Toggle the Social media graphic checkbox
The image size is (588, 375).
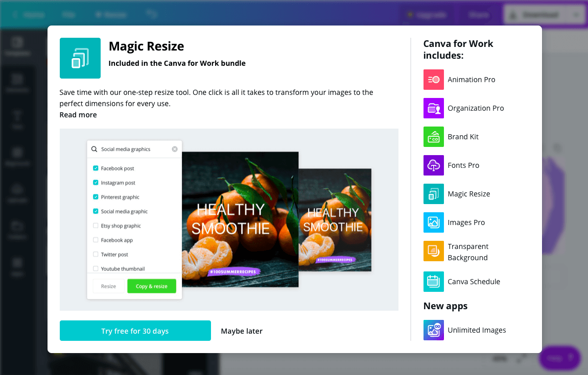(x=96, y=211)
